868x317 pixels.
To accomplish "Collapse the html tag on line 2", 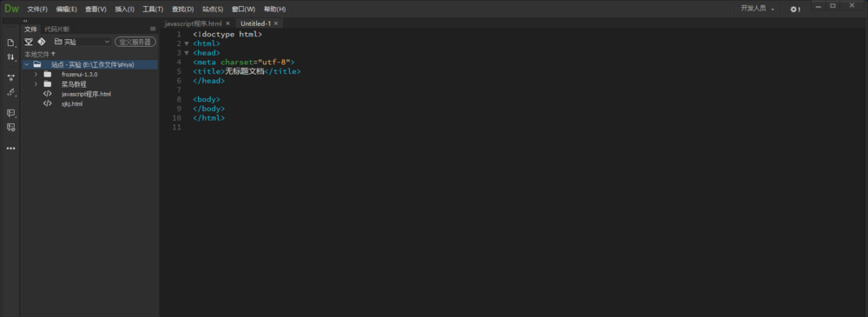I will (187, 43).
